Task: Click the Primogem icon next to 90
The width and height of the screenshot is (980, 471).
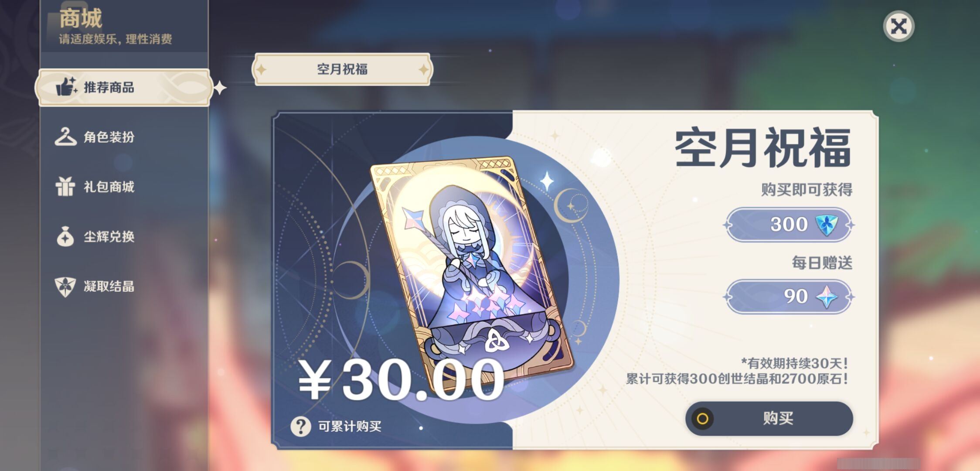Action: (x=827, y=297)
